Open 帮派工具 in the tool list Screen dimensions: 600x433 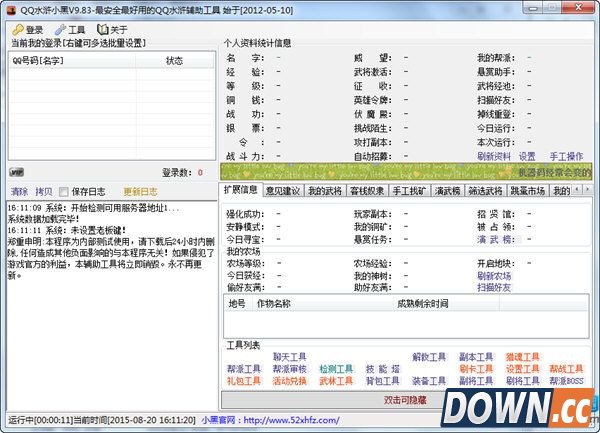(x=243, y=369)
